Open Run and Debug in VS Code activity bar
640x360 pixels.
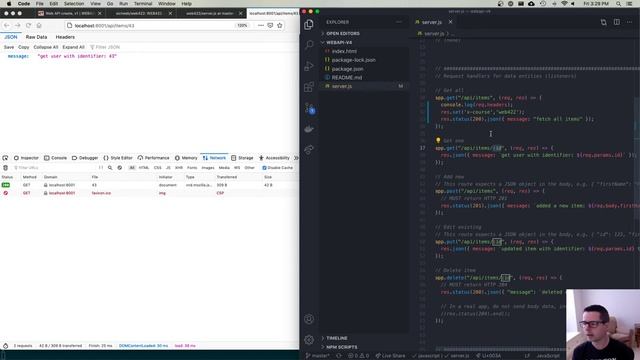pyautogui.click(x=309, y=66)
